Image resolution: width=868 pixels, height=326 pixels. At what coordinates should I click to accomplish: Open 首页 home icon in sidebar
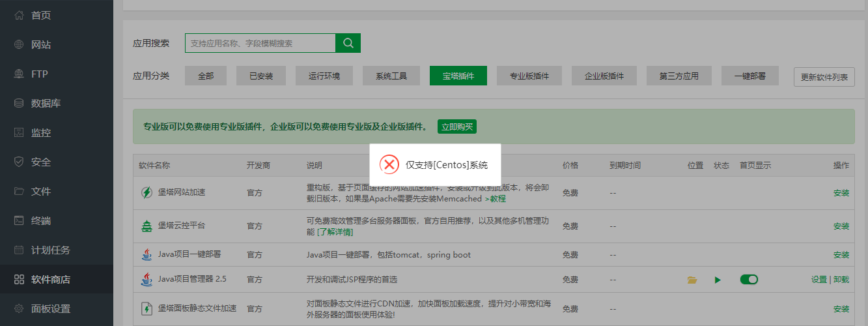coord(19,15)
